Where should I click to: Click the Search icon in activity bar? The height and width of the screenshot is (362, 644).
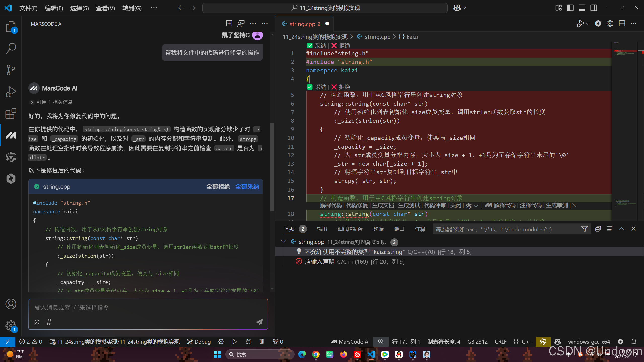point(11,48)
